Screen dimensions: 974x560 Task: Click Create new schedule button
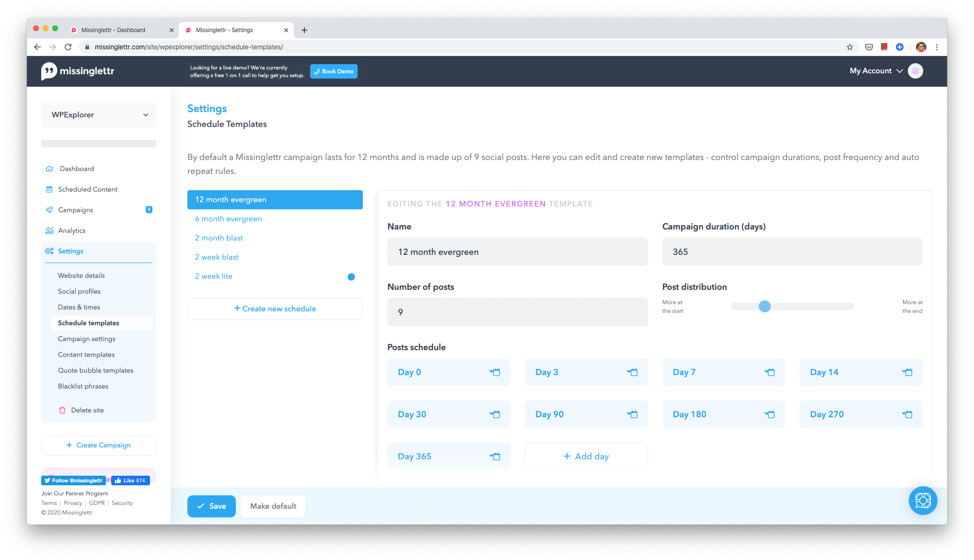click(x=275, y=309)
